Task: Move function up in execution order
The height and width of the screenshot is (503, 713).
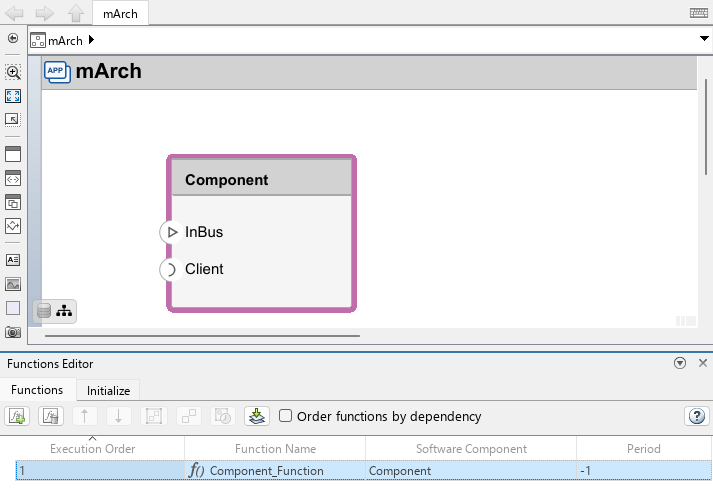Action: pyautogui.click(x=85, y=416)
